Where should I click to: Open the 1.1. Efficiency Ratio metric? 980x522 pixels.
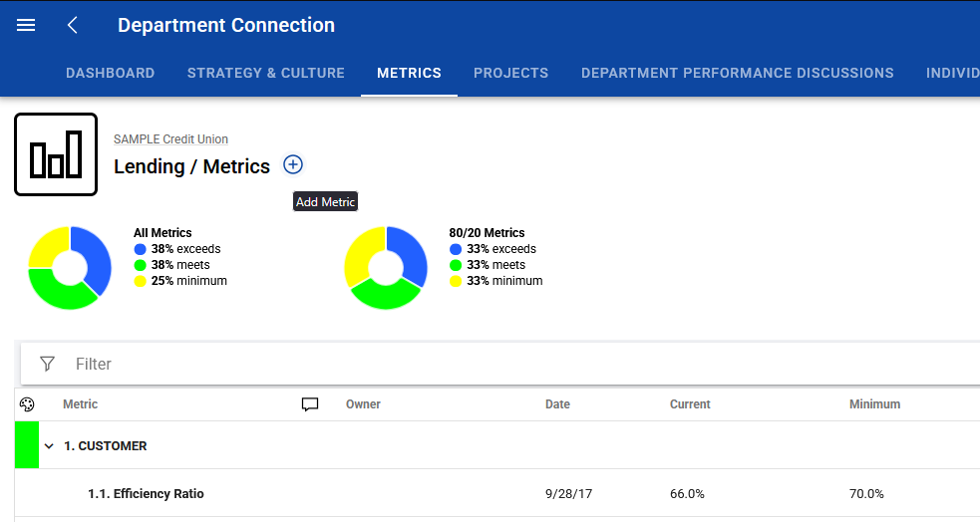(x=146, y=493)
